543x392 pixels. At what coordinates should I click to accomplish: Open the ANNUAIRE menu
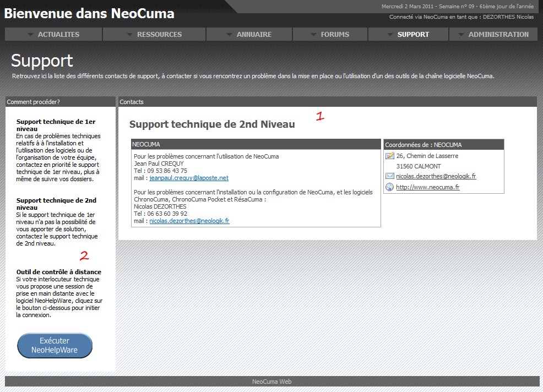(249, 34)
